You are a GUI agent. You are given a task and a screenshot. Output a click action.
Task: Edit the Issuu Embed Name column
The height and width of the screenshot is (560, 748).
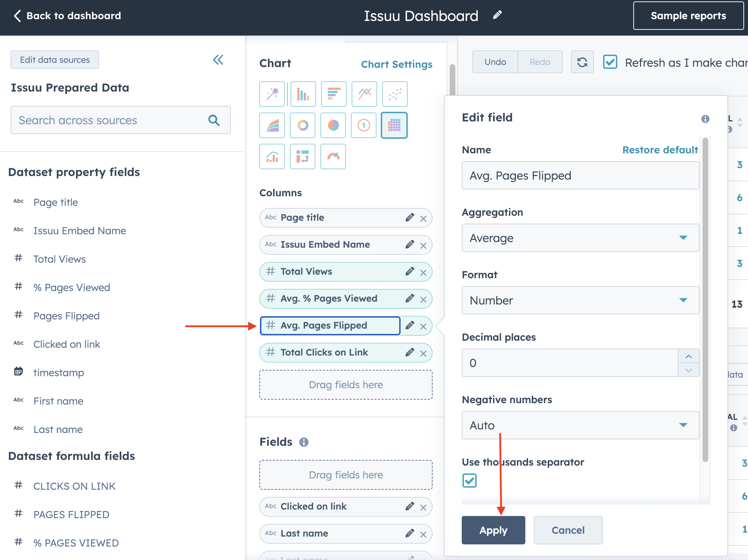[410, 245]
